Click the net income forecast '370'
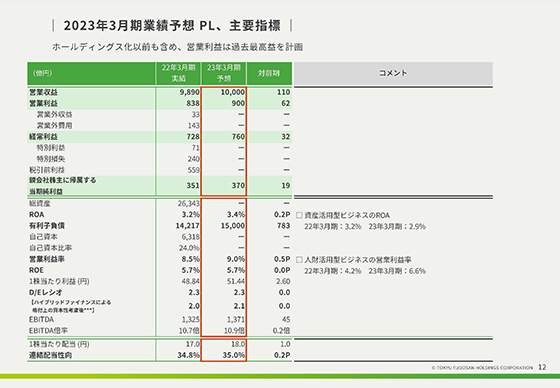Screen dimensions: 560x388 click(238, 185)
